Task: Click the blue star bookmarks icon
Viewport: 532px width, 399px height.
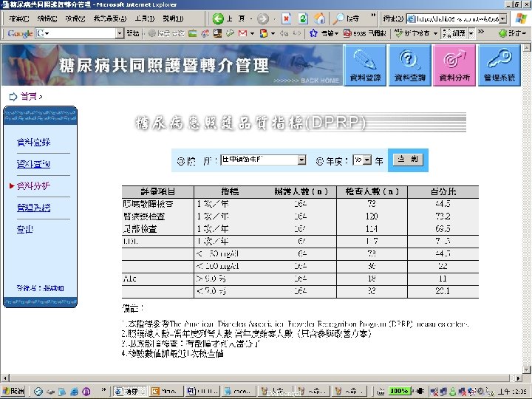Action: tap(313, 33)
